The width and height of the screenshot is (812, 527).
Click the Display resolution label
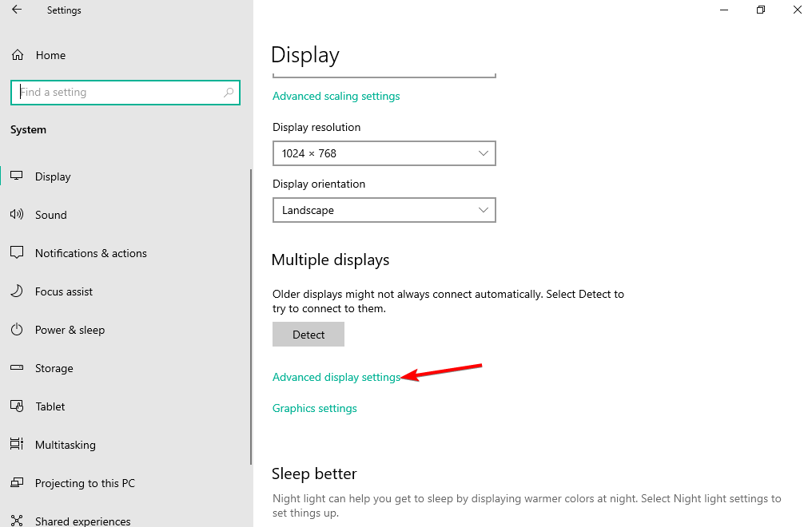(x=316, y=127)
